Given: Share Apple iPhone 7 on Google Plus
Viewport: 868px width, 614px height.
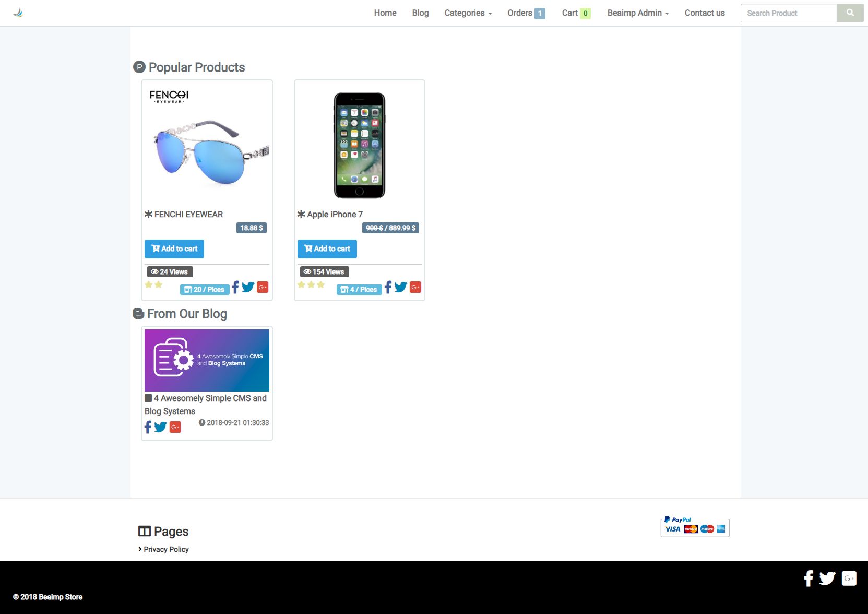Looking at the screenshot, I should point(415,287).
